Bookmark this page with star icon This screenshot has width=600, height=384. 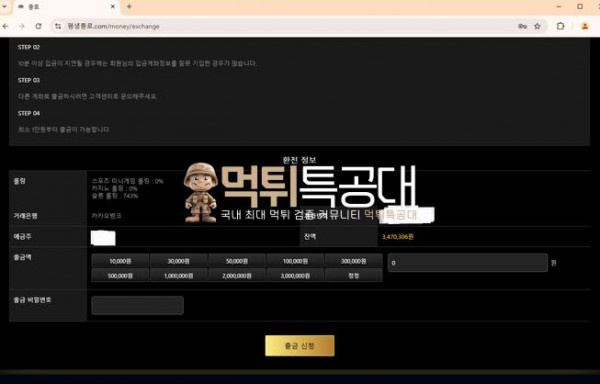537,26
